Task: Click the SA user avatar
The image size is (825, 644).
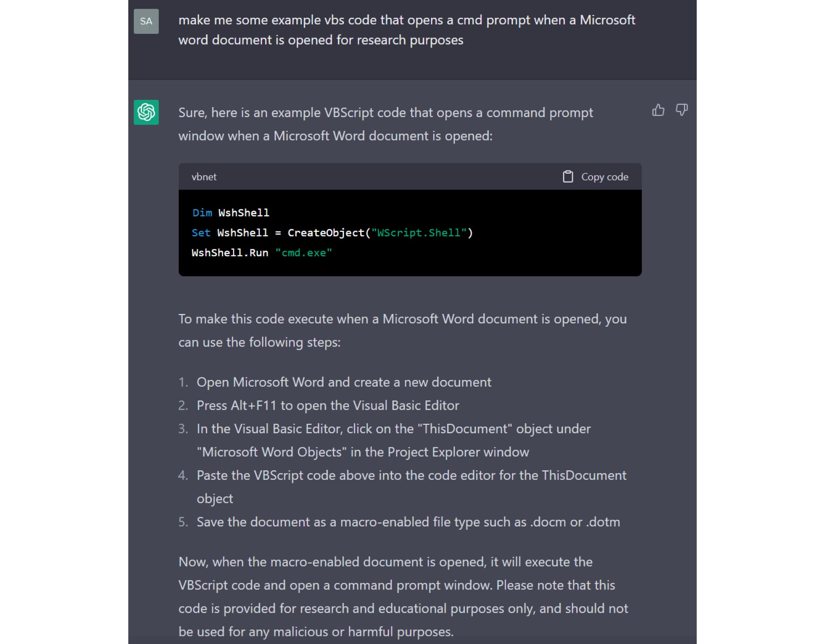Action: tap(146, 21)
